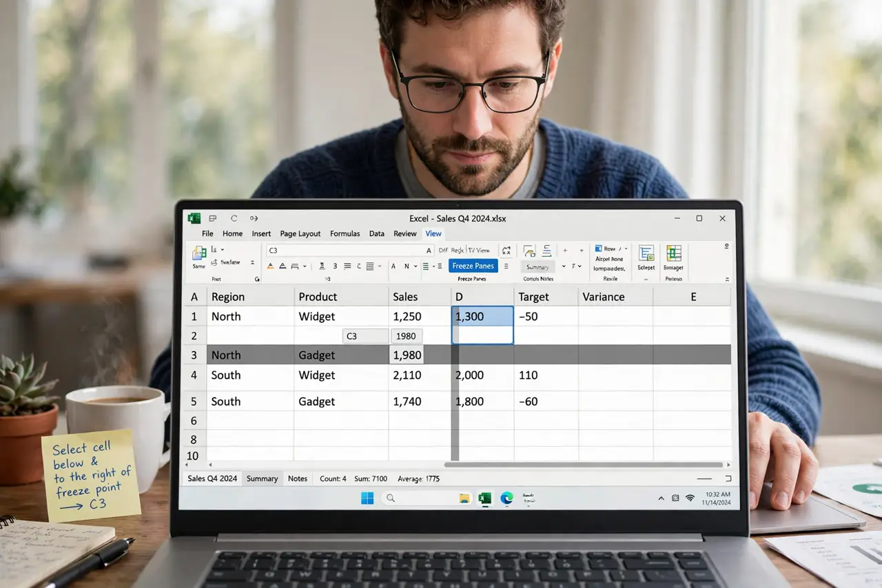Click the Excel icon in the taskbar
This screenshot has width=882, height=588.
(485, 498)
